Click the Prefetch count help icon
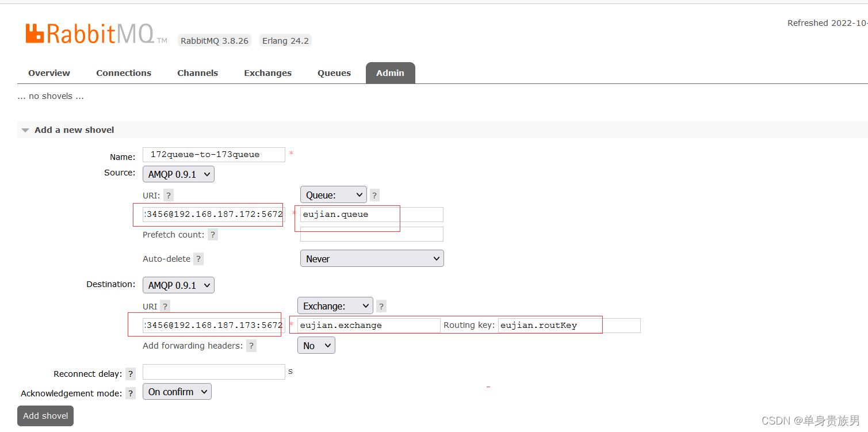The image size is (868, 432). [212, 234]
